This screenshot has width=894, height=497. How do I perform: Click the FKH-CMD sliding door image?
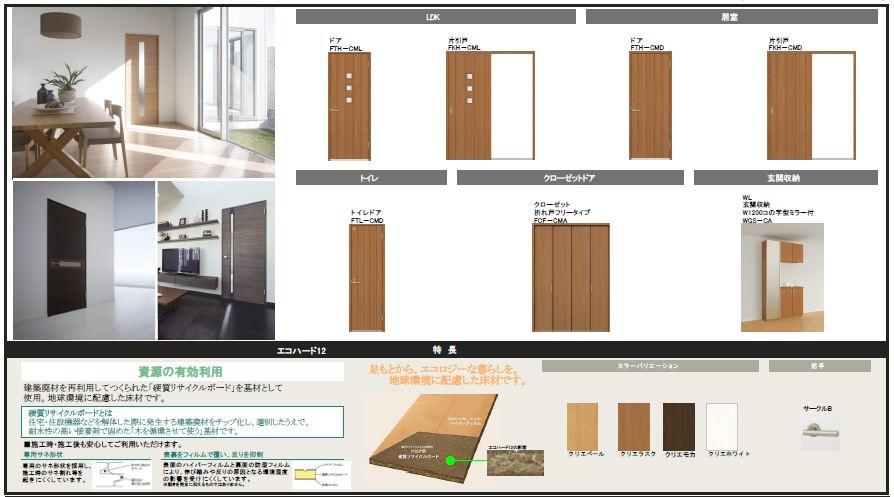[811, 105]
